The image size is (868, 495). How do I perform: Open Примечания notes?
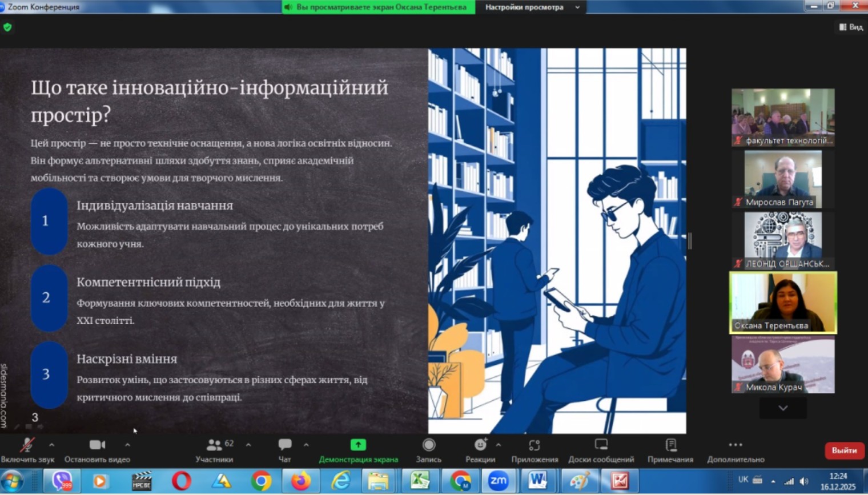(670, 449)
